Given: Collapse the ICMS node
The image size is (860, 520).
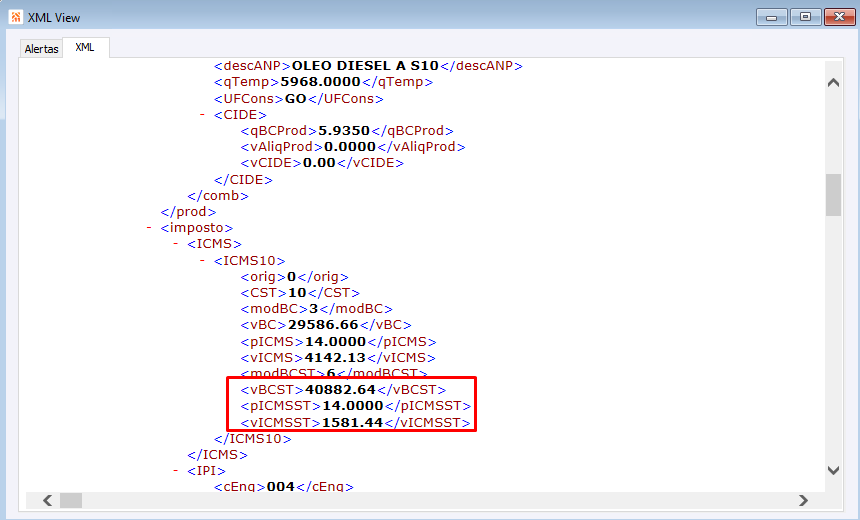Looking at the screenshot, I should 176,243.
